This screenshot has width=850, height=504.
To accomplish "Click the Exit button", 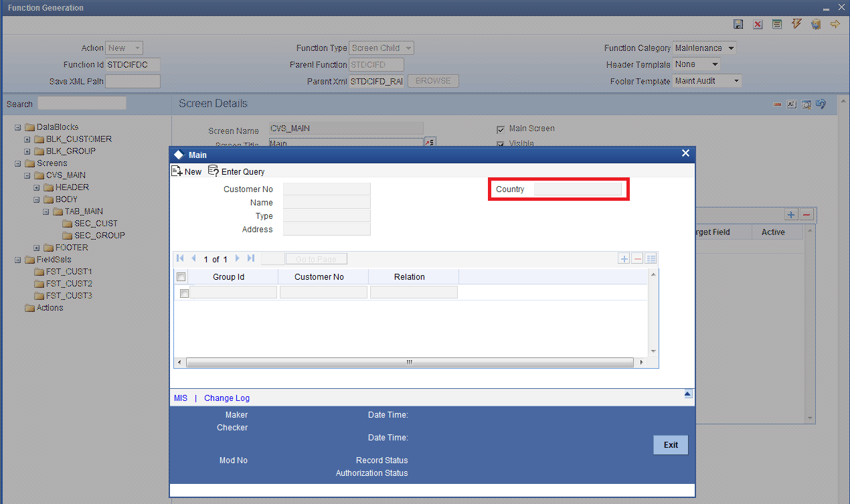I will (x=671, y=445).
